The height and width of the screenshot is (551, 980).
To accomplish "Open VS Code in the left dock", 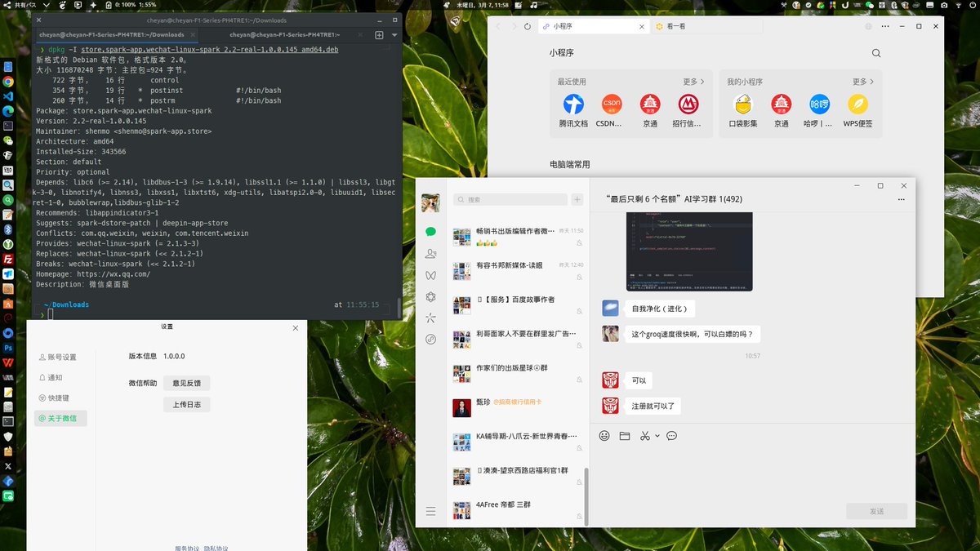I will pos(8,96).
